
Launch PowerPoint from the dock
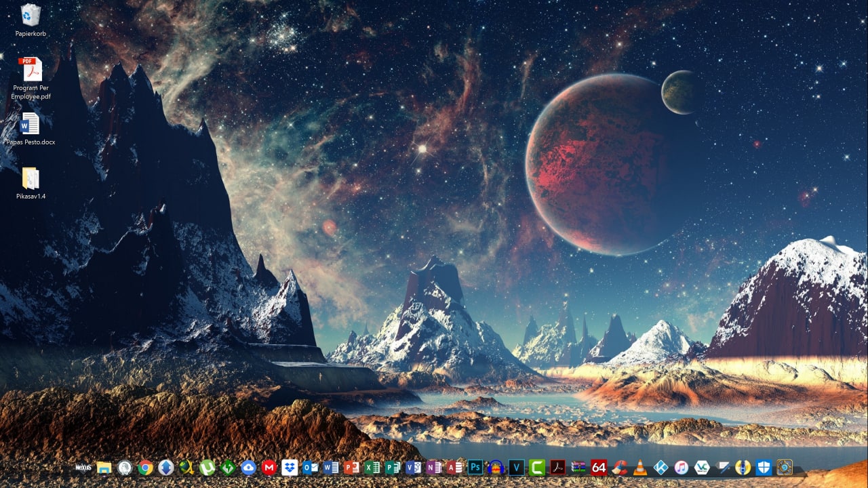352,468
